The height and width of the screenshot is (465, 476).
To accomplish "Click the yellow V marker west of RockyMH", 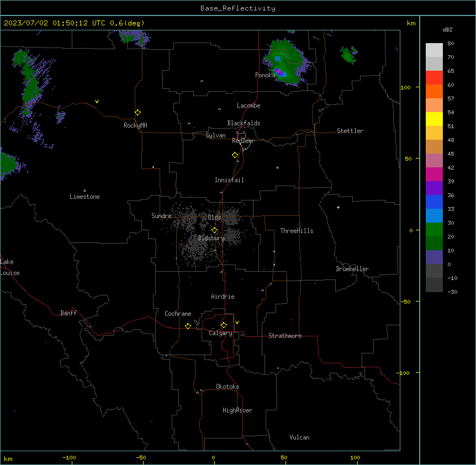I will point(97,102).
